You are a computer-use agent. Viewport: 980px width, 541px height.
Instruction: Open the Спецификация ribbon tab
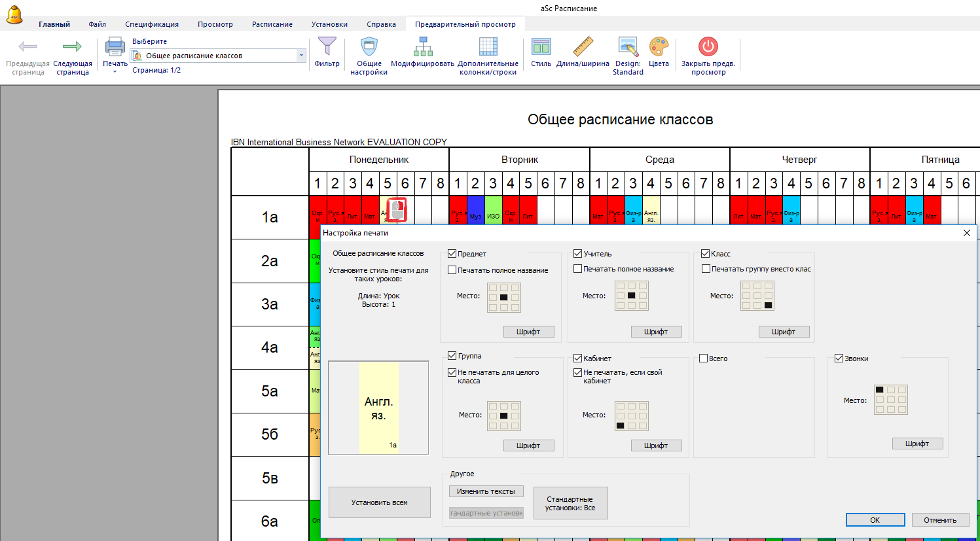click(152, 24)
